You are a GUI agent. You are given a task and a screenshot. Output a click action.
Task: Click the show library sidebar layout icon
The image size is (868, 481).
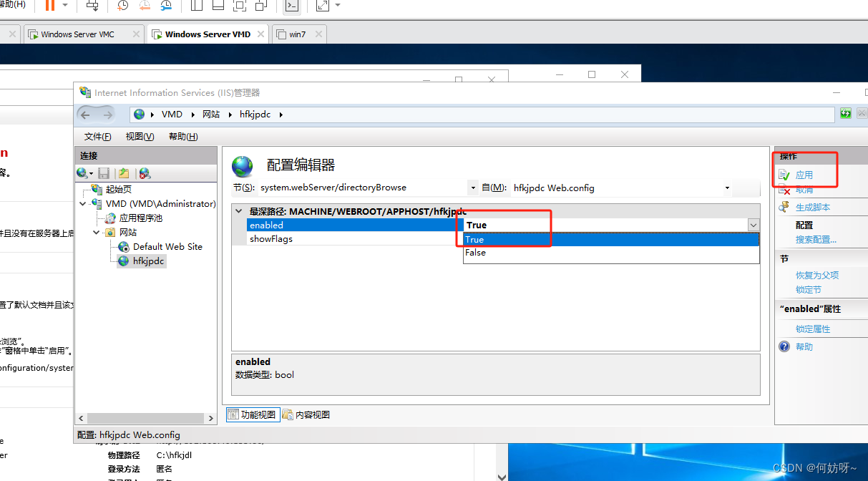tap(197, 5)
